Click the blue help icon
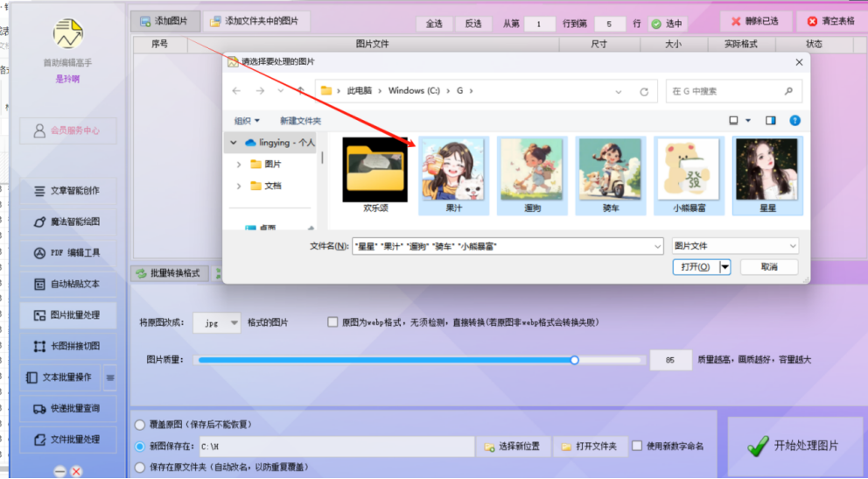Viewport: 868px width, 479px height. pyautogui.click(x=794, y=120)
